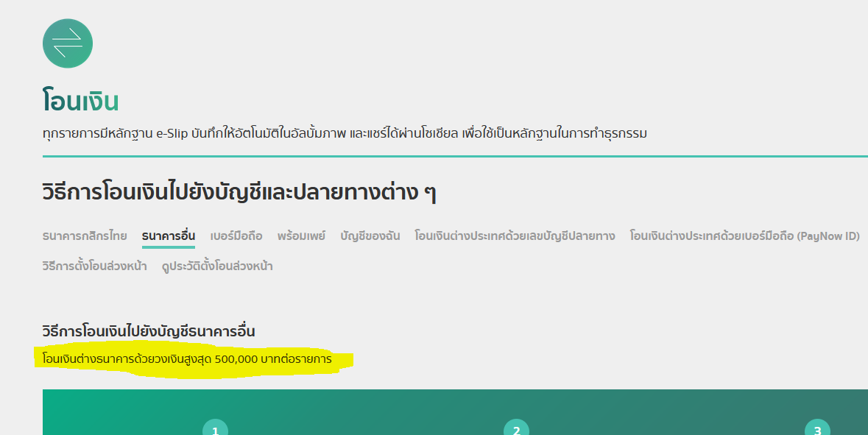Open the วิธีการตั้งโอนล่วงหน้า tab
Viewport: 868px width, 435px height.
point(95,266)
